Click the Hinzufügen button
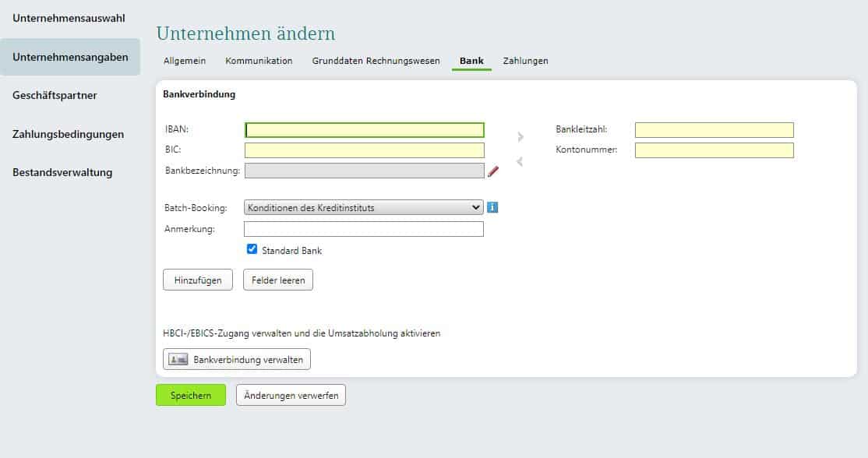Image resolution: width=868 pixels, height=458 pixels. (x=197, y=280)
